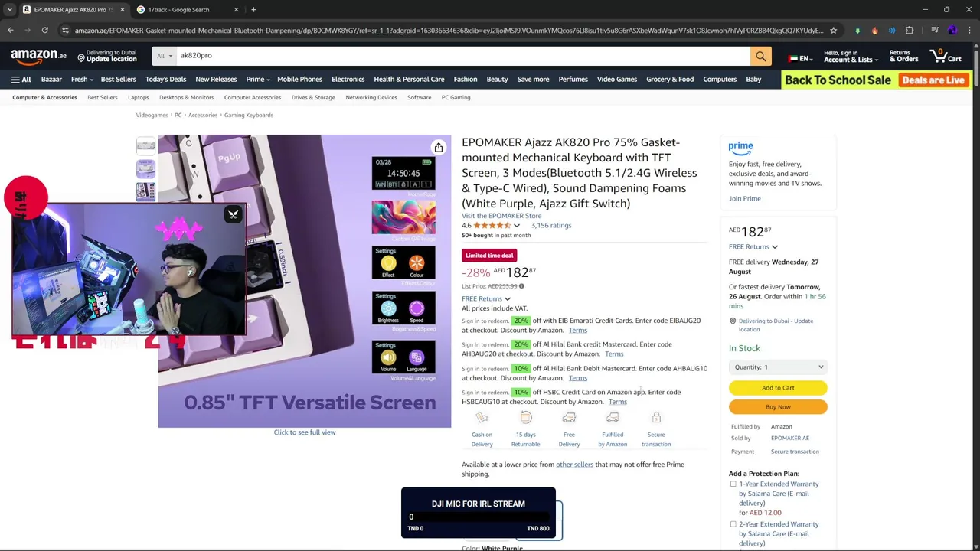The height and width of the screenshot is (551, 980).
Task: Open the shopping Cart icon
Action: click(x=946, y=56)
